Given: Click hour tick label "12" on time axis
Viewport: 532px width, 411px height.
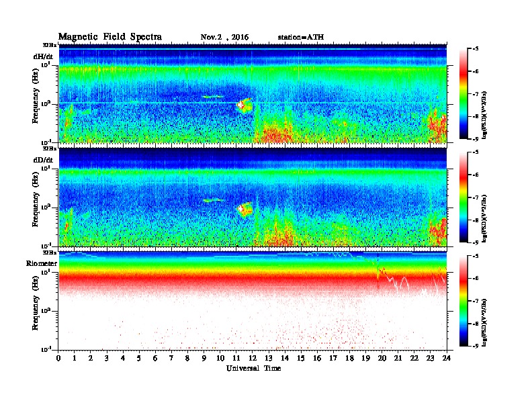Looking at the screenshot, I should 253,358.
